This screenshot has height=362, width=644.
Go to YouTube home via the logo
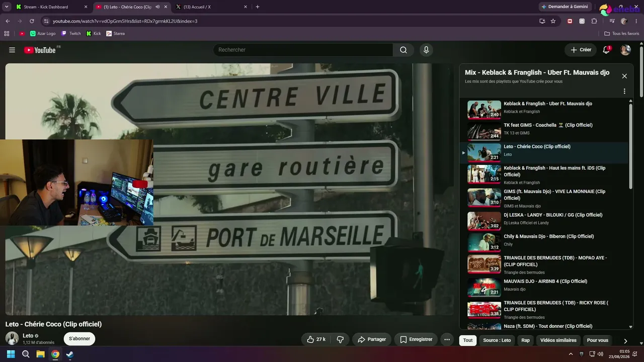coord(40,50)
